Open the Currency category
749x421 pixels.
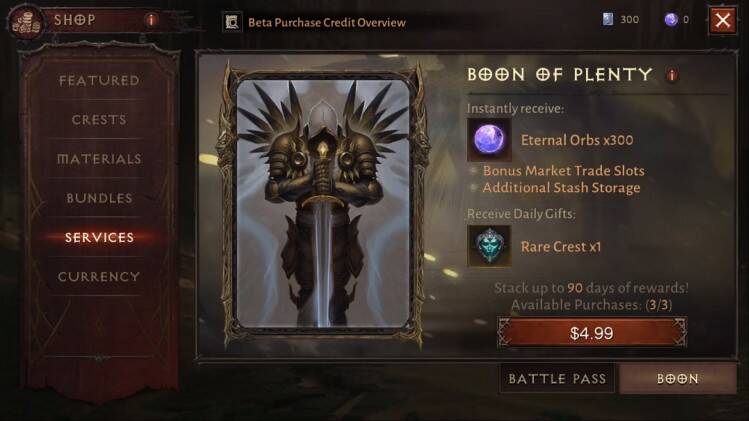pos(99,276)
